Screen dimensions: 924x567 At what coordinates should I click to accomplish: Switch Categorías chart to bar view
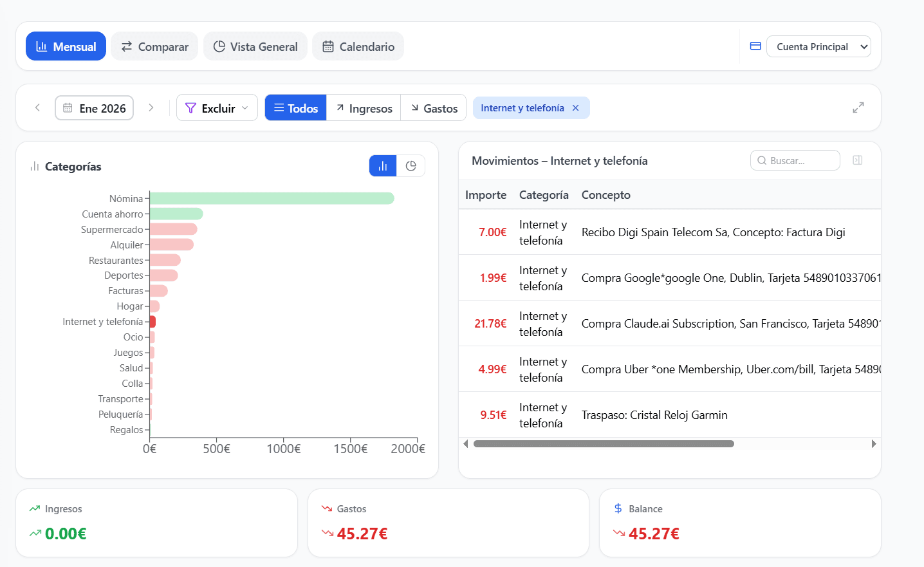point(383,166)
